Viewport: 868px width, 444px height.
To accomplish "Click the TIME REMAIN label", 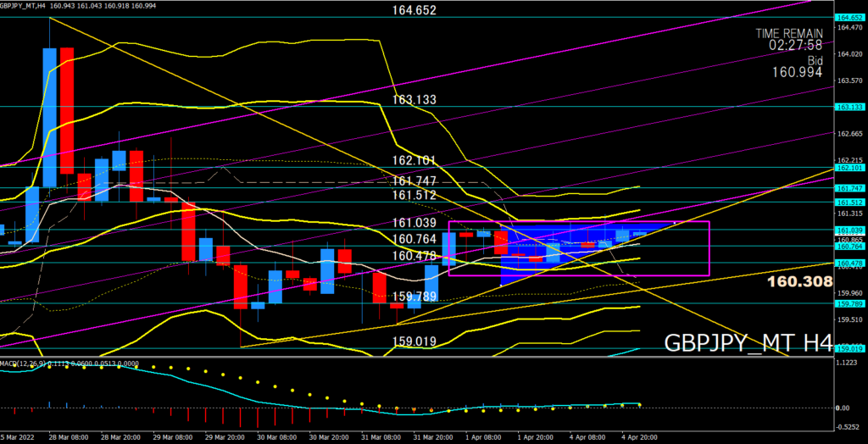I will 789,34.
